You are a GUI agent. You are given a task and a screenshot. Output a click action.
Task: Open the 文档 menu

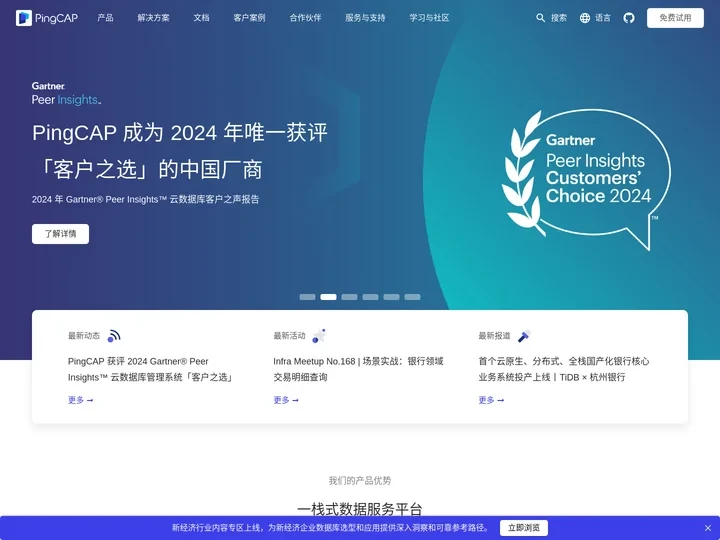click(201, 18)
